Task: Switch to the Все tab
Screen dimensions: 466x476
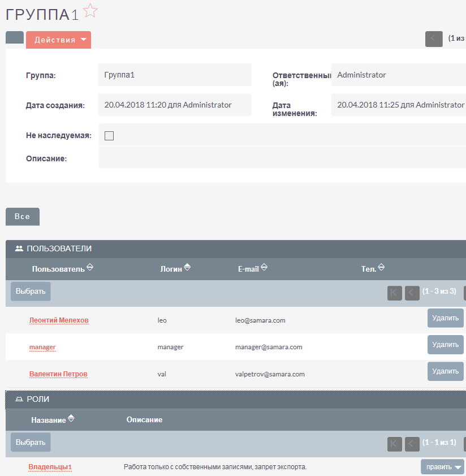Action: (23, 217)
